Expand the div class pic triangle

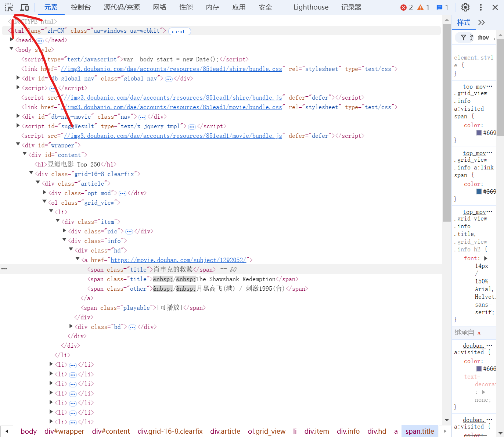[x=64, y=231]
